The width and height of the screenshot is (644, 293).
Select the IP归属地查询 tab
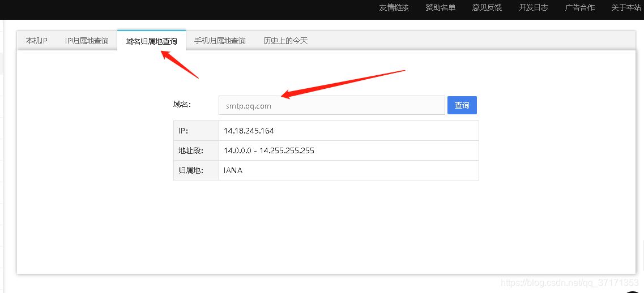point(87,41)
